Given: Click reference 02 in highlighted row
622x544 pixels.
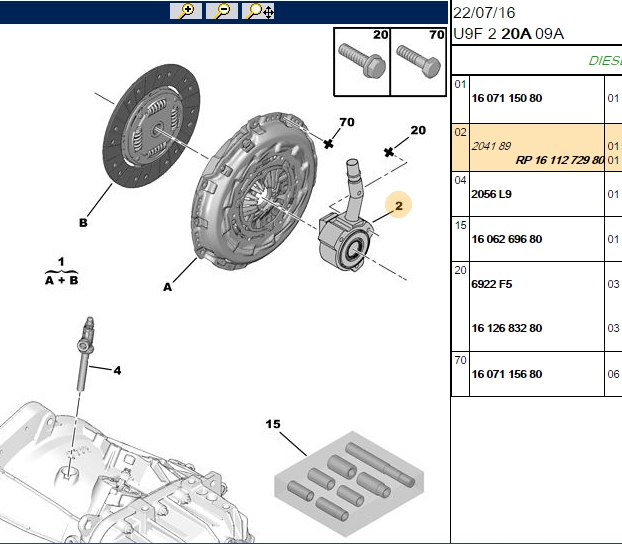Looking at the screenshot, I should [460, 132].
